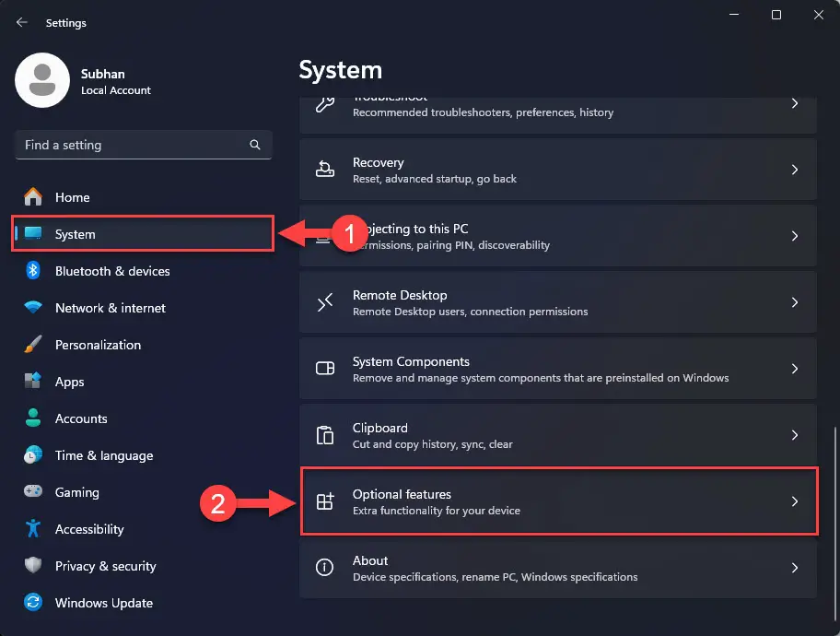
Task: Expand Recovery row chevron
Action: coord(795,170)
